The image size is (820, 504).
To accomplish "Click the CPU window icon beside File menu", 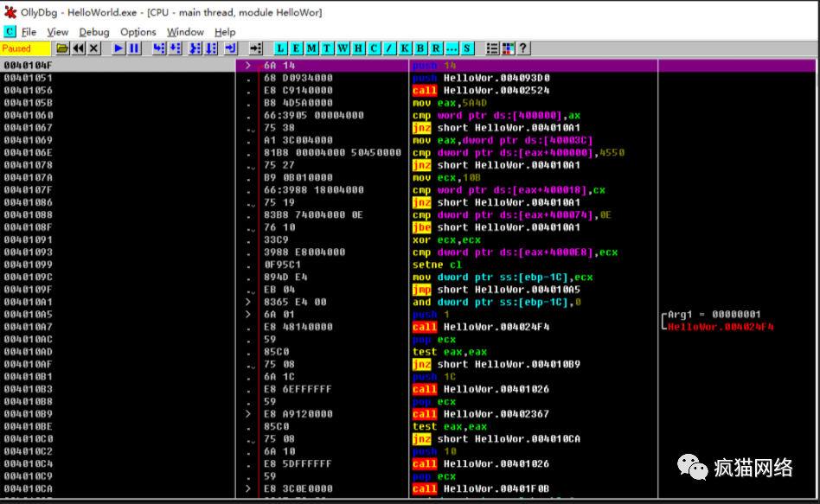I will pyautogui.click(x=10, y=31).
